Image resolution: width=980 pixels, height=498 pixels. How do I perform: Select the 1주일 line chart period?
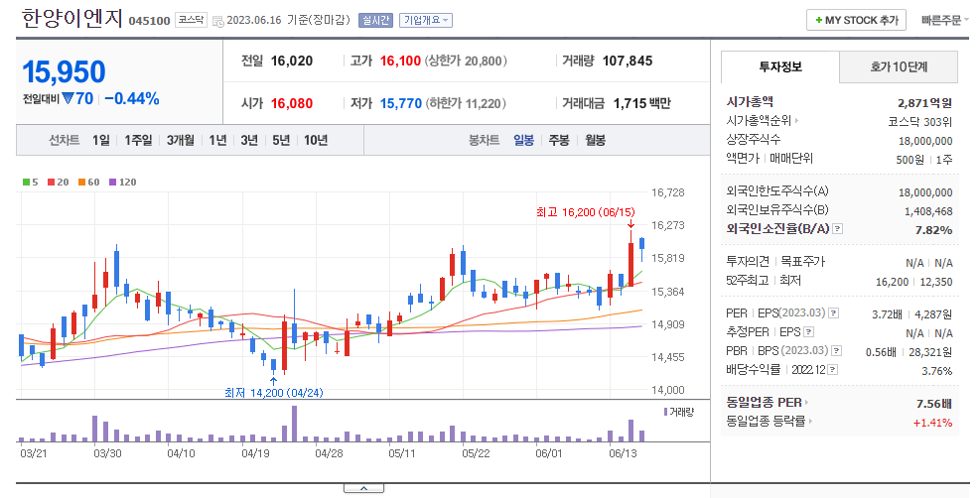pyautogui.click(x=138, y=141)
